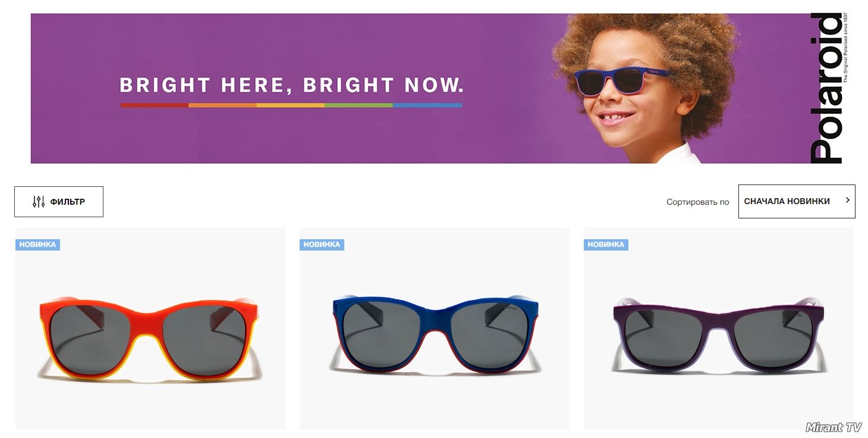Click НОВИНКА badge on blue sunglasses

point(322,245)
